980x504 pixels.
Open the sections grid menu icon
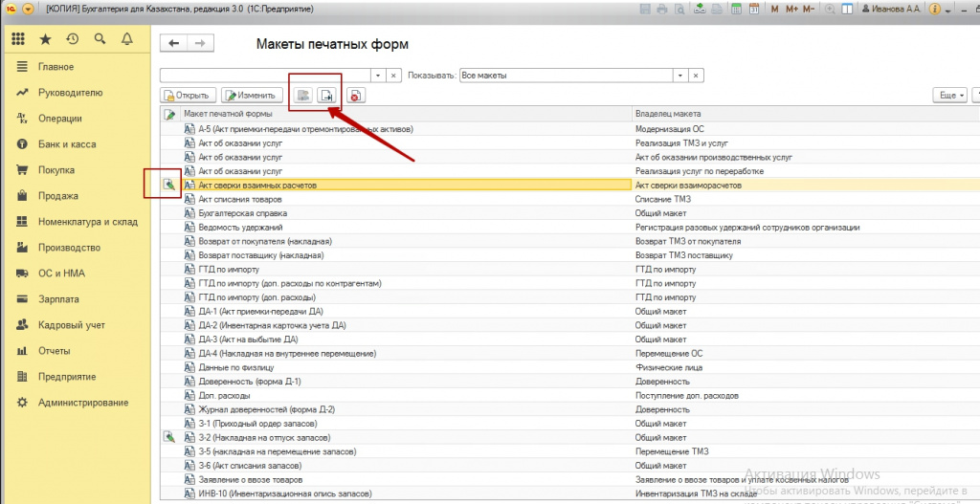[x=17, y=39]
